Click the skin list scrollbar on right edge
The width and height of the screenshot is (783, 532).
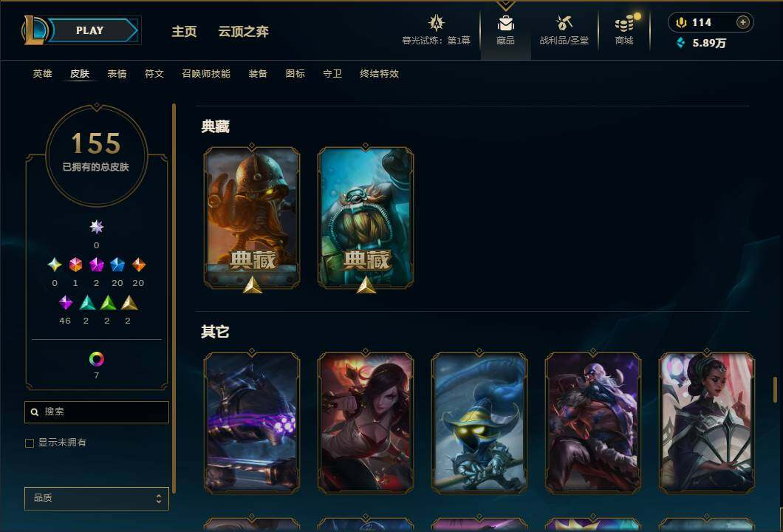click(775, 389)
